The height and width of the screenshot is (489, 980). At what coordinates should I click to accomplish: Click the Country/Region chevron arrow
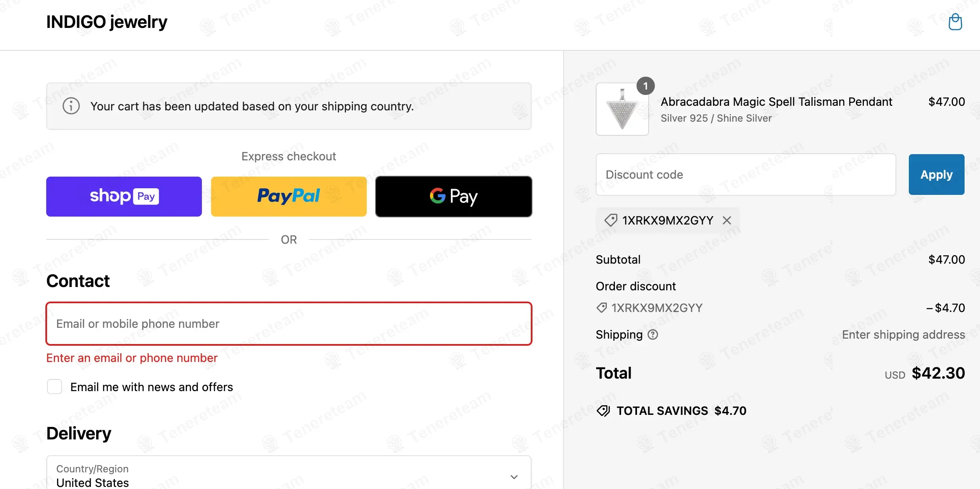[514, 477]
